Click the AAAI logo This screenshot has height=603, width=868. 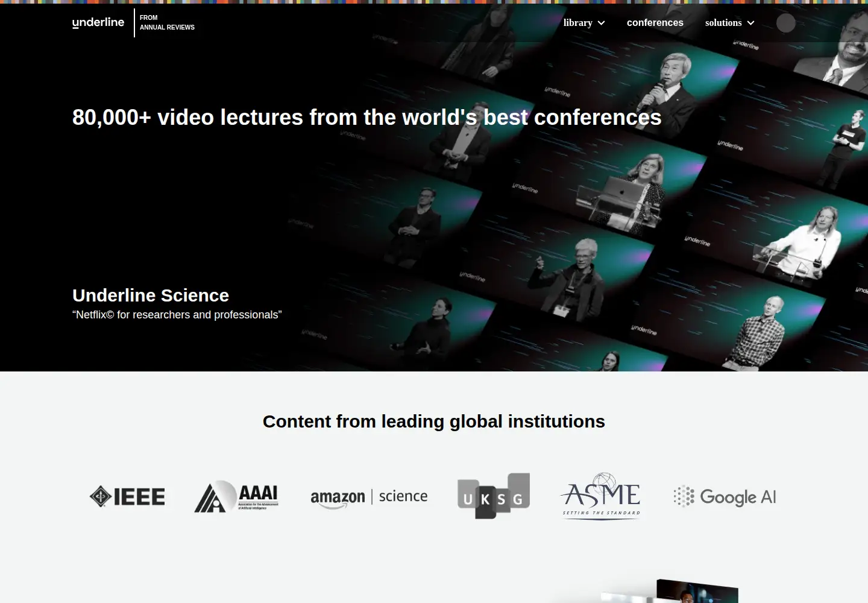[236, 497]
